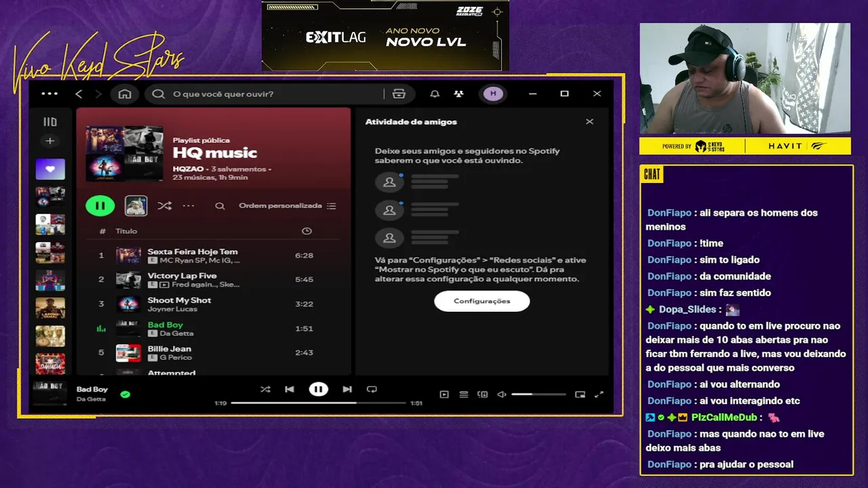The image size is (868, 488).
Task: Open the Friend Activity icon in the top bar
Action: [459, 94]
